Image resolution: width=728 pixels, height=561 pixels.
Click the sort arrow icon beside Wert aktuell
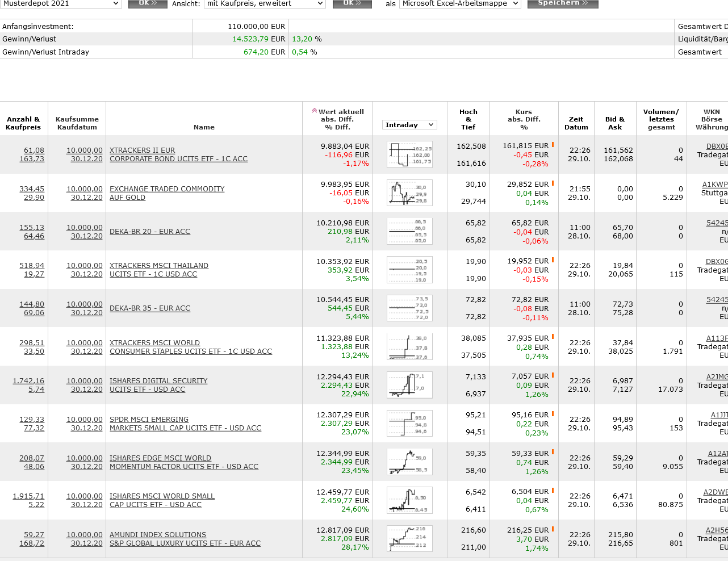coord(314,111)
